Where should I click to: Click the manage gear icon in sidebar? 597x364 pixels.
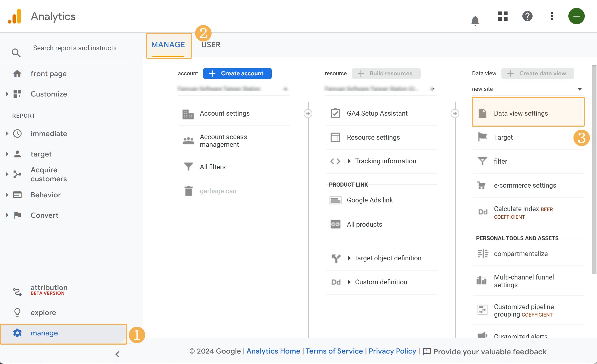[17, 333]
